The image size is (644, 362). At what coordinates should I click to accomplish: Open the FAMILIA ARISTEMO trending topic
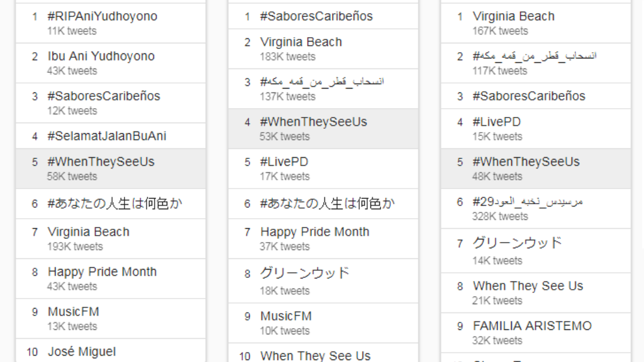pos(532,326)
